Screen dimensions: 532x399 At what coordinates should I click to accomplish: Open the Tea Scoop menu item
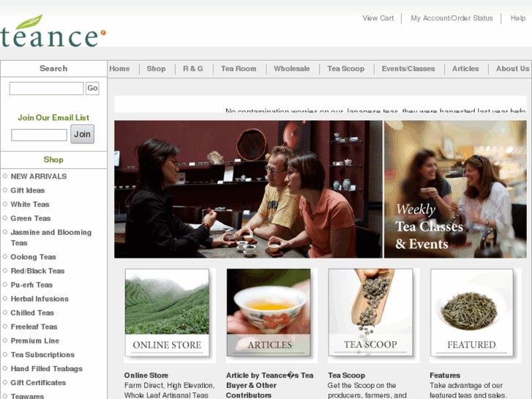(345, 69)
